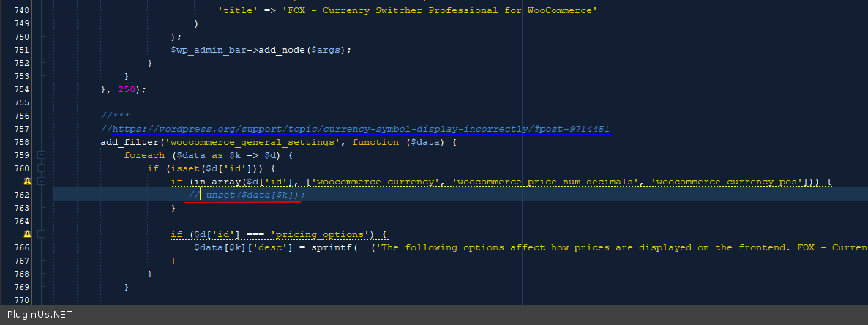Image resolution: width=868 pixels, height=325 pixels.
Task: Click the 'woocommerce_currency_pos' string
Action: point(727,182)
